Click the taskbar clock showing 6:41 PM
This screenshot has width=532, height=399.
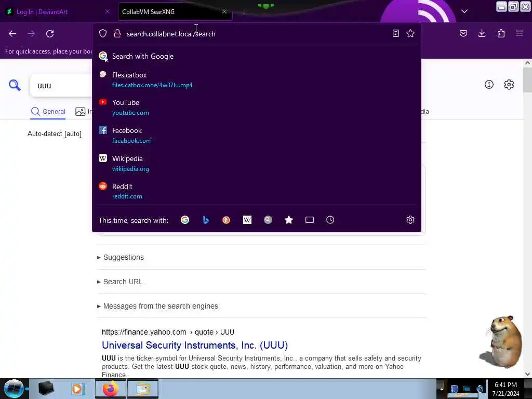506,389
